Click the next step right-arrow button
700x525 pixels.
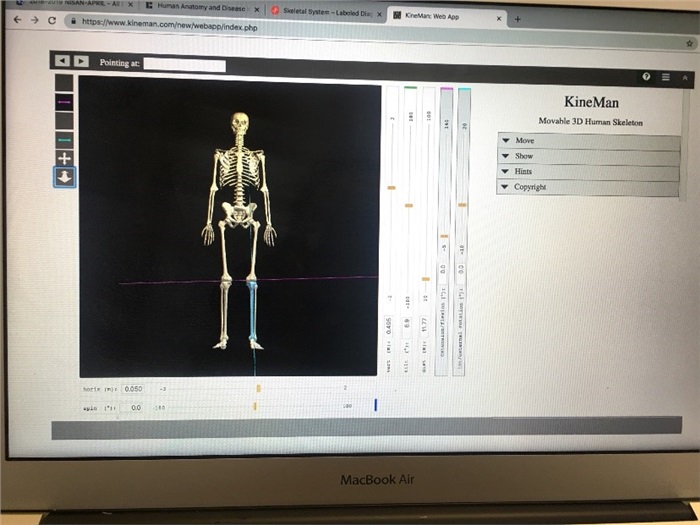81,61
